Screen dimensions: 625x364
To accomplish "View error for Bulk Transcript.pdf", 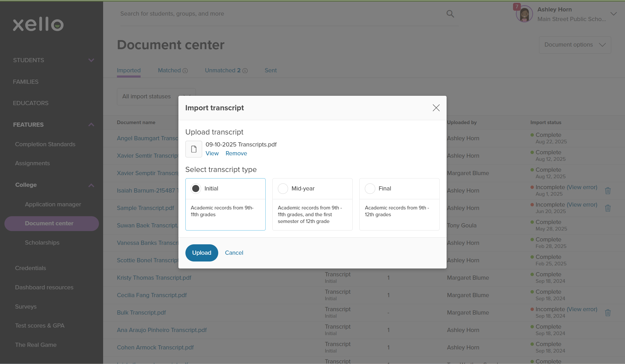I will pyautogui.click(x=582, y=309).
